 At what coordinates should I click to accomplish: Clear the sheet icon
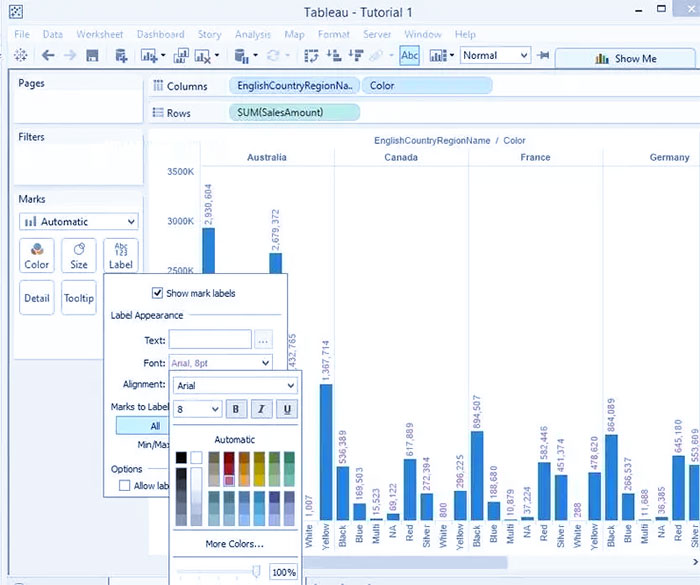[203, 56]
